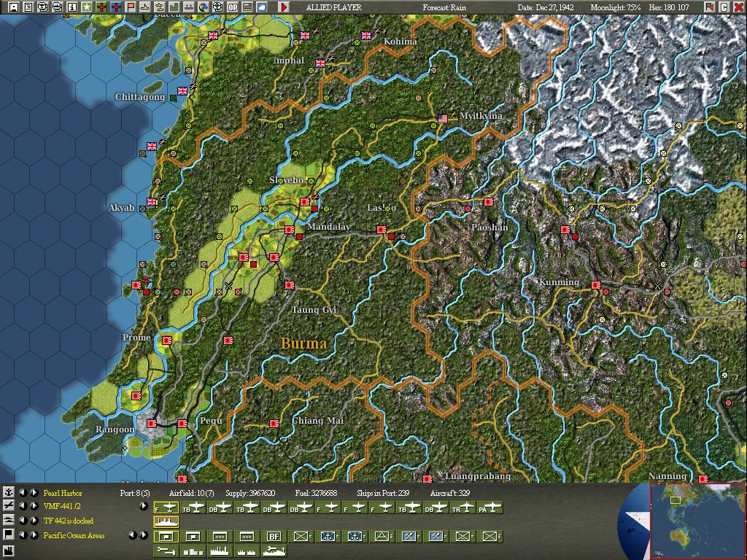Go to previous command before Pacific Ocean Areas
The height and width of the screenshot is (560, 747).
coord(23,535)
